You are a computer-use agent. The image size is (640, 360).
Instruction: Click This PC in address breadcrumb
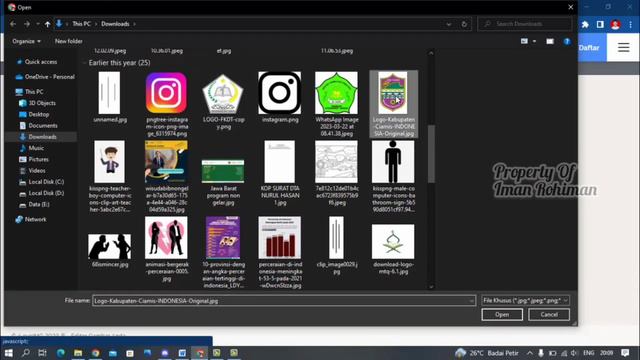(x=81, y=24)
